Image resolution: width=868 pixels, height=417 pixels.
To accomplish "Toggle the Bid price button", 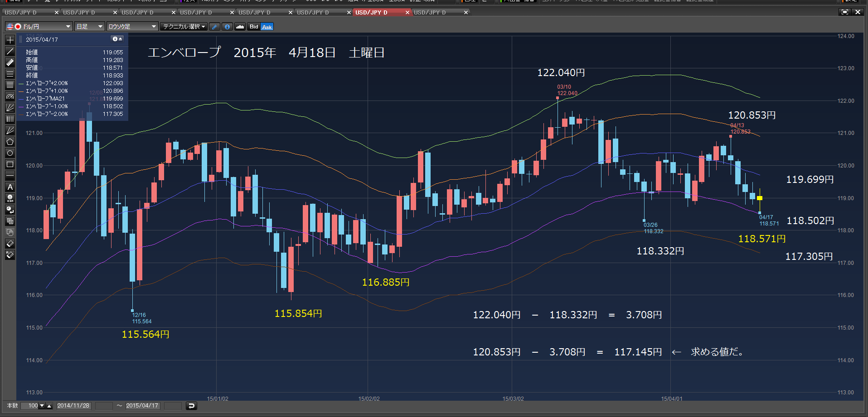I will click(x=254, y=27).
